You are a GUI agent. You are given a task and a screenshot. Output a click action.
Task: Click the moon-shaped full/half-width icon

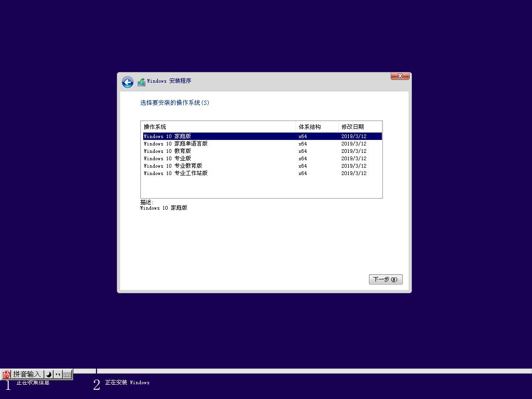pyautogui.click(x=48, y=374)
